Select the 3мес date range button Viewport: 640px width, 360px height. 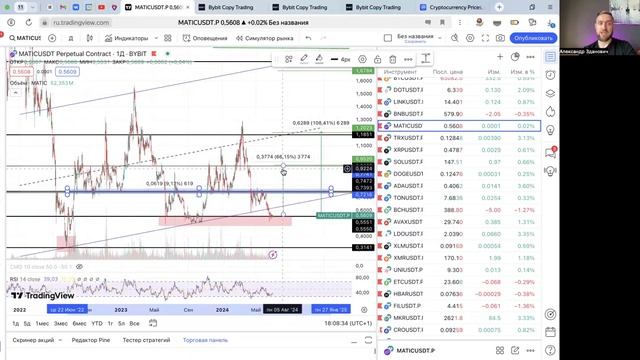[61, 323]
